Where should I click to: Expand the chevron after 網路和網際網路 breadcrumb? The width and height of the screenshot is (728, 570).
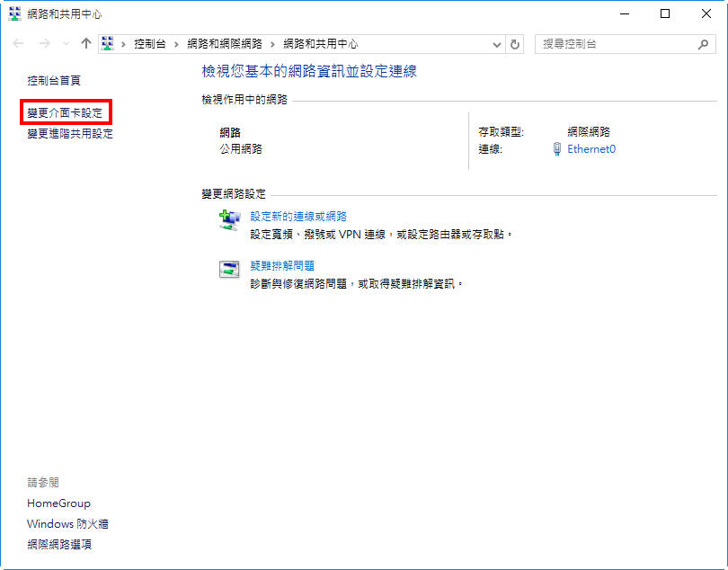click(x=272, y=44)
